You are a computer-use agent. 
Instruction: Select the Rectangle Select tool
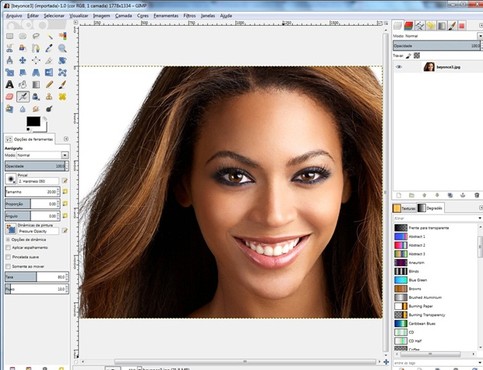(9, 36)
